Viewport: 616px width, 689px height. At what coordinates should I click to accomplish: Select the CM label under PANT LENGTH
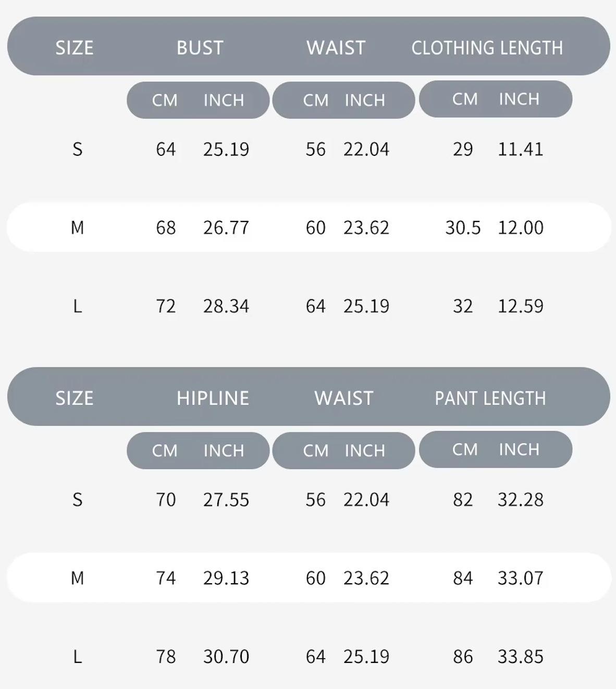(465, 449)
